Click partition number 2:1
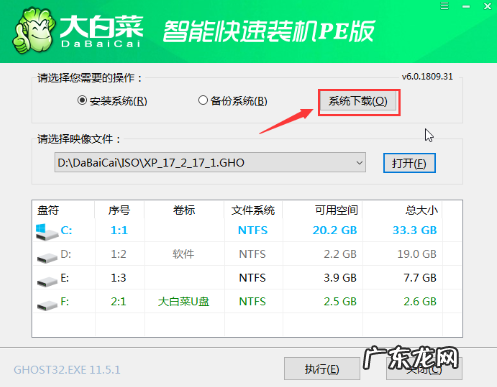This screenshot has width=497, height=387. (119, 302)
